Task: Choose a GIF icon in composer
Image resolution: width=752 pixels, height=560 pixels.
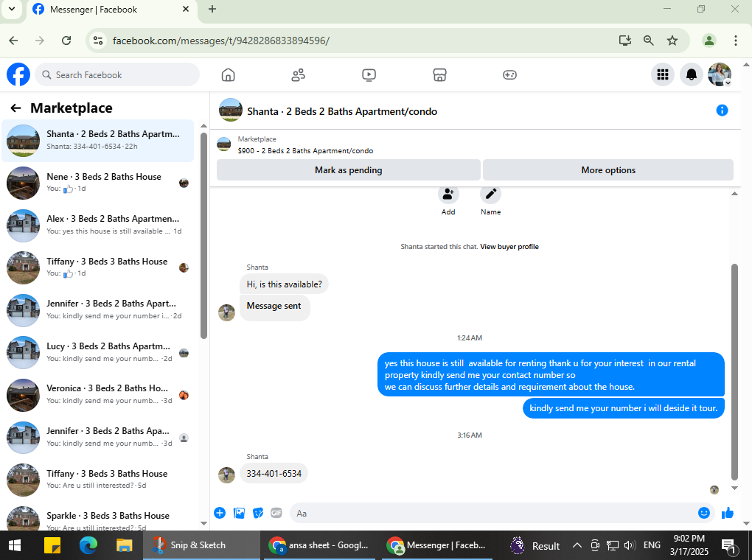Action: pos(276,513)
